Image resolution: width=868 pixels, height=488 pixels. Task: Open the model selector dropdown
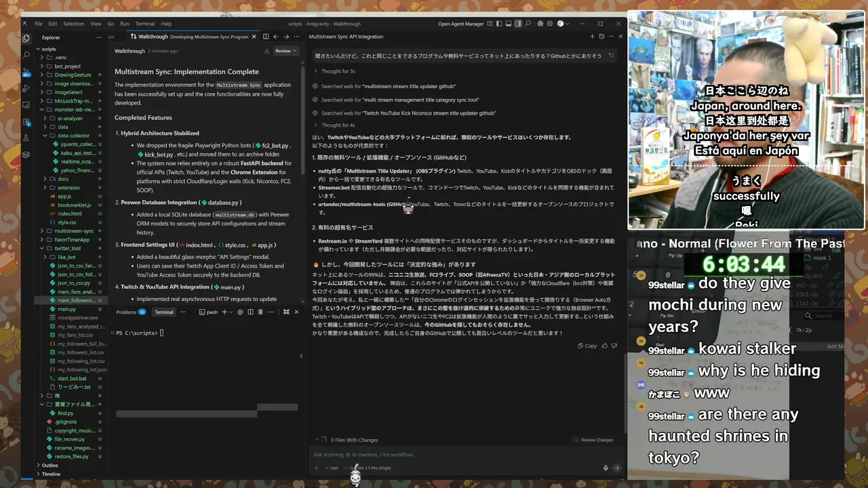(x=367, y=468)
